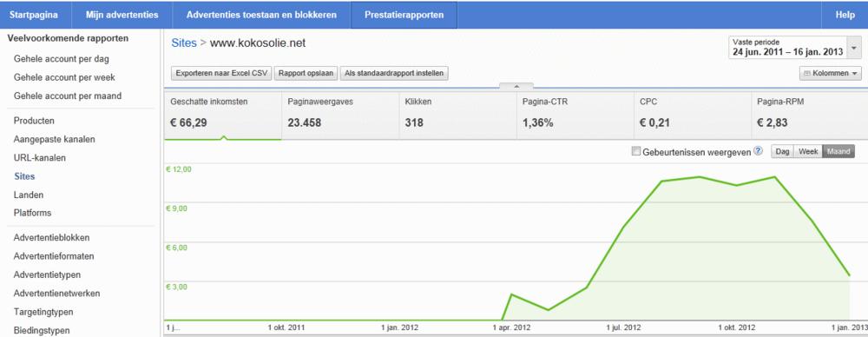
Task: Click Exporteren naar Excel CSV button
Action: (222, 73)
